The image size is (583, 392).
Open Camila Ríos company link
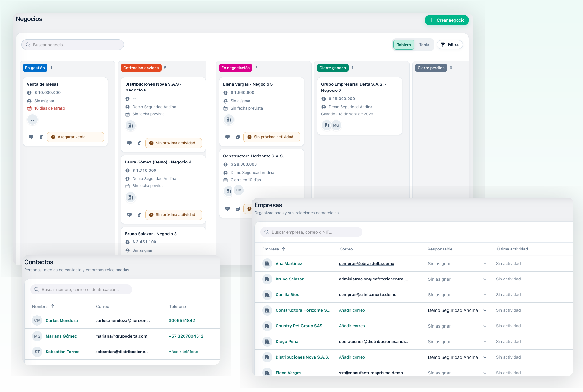pos(287,295)
